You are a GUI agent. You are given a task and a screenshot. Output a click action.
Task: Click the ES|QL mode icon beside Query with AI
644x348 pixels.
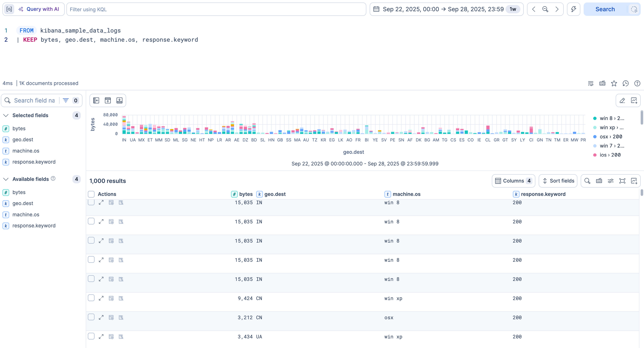point(9,9)
